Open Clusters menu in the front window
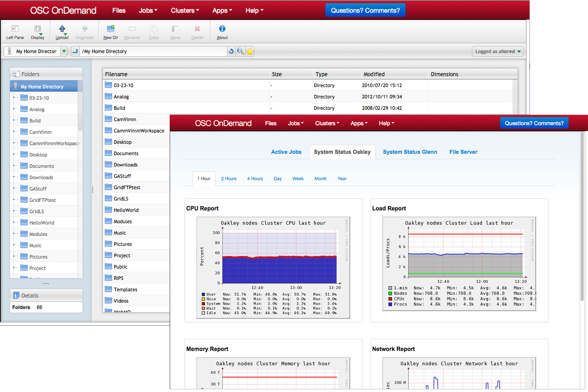The height and width of the screenshot is (392, 588). (x=327, y=123)
